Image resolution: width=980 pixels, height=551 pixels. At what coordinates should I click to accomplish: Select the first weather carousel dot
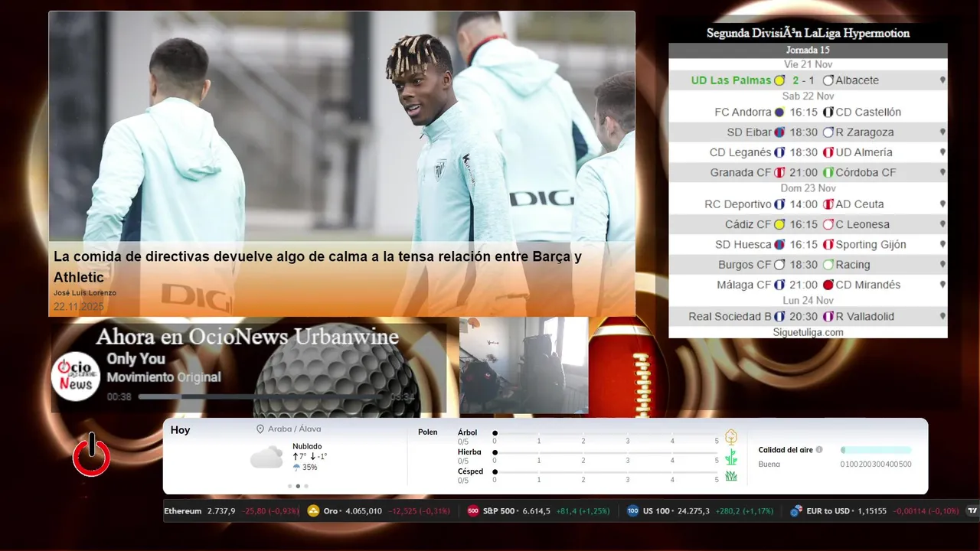(289, 486)
